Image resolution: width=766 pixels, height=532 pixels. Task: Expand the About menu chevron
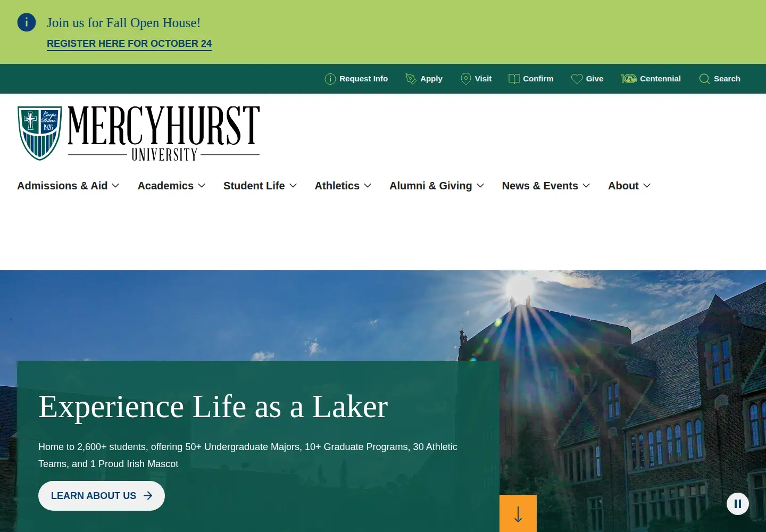[x=647, y=186]
